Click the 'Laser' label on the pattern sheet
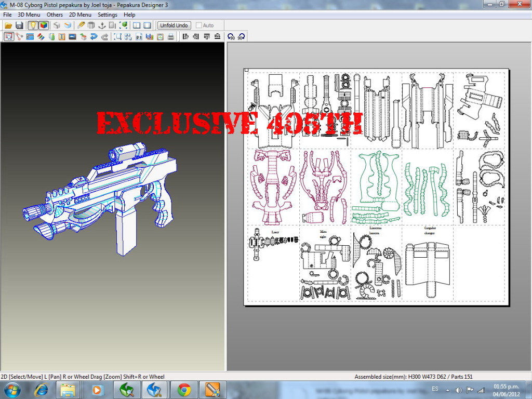 (275, 232)
